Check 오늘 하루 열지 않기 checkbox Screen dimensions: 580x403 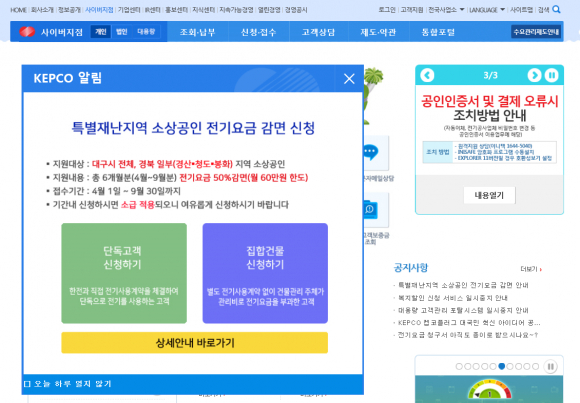pos(27,384)
